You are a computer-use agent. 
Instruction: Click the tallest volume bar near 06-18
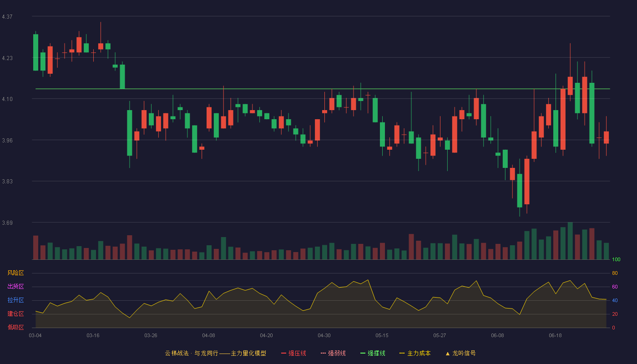[x=570, y=241]
